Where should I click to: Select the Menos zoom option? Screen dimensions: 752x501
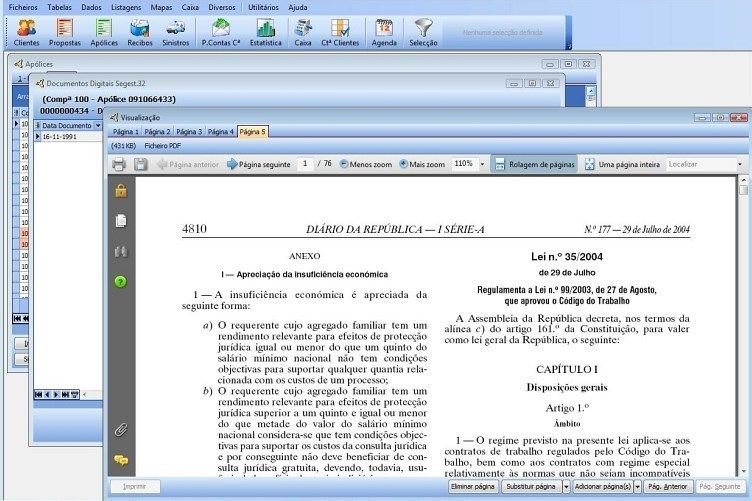[366, 164]
